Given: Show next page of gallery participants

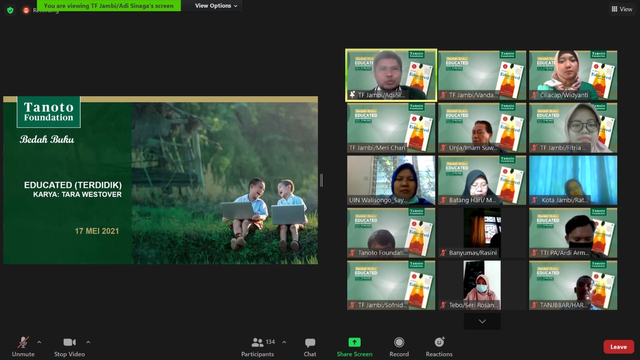Looking at the screenshot, I should tap(482, 322).
